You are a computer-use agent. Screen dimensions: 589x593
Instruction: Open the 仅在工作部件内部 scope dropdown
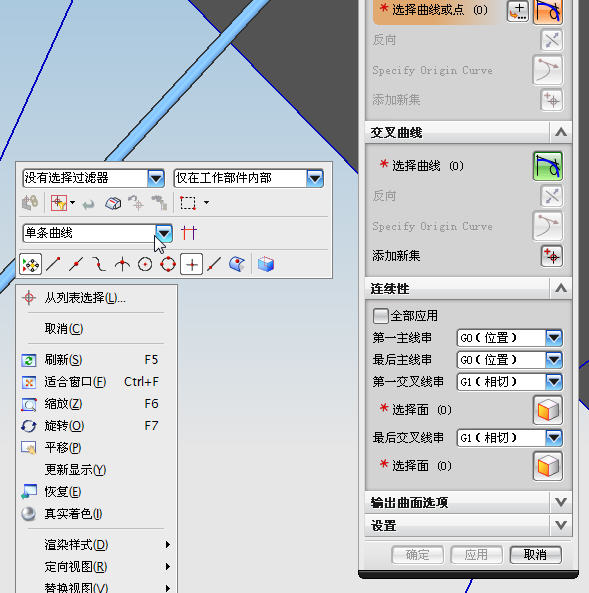315,178
